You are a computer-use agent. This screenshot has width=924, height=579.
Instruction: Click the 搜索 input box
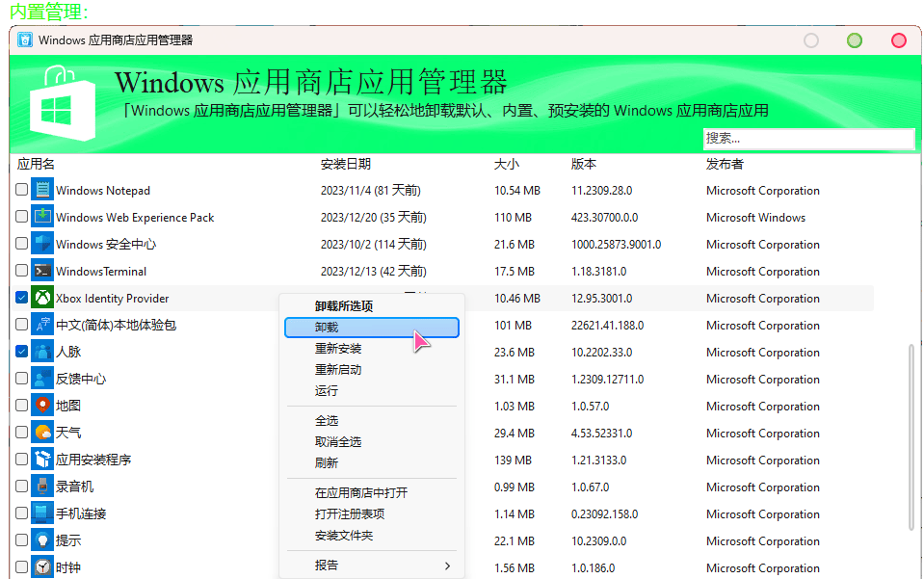[807, 139]
